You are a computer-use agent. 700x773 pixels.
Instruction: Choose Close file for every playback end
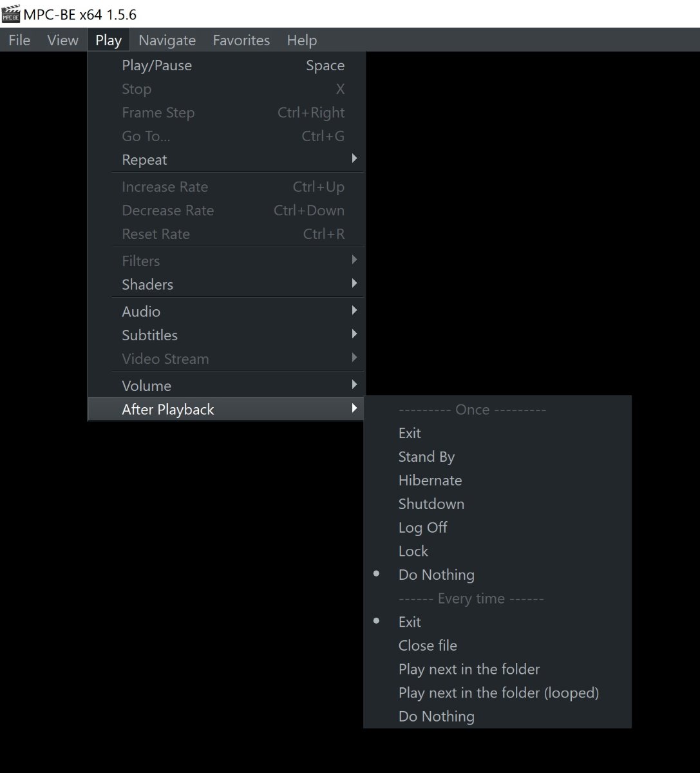428,645
